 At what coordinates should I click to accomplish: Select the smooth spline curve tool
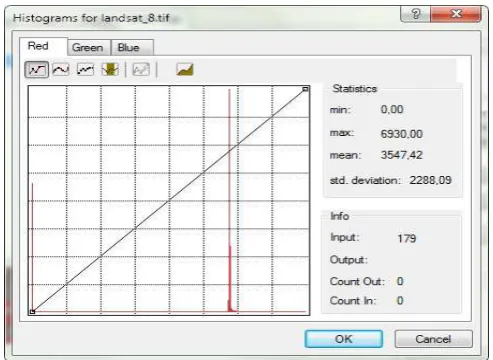(x=61, y=70)
